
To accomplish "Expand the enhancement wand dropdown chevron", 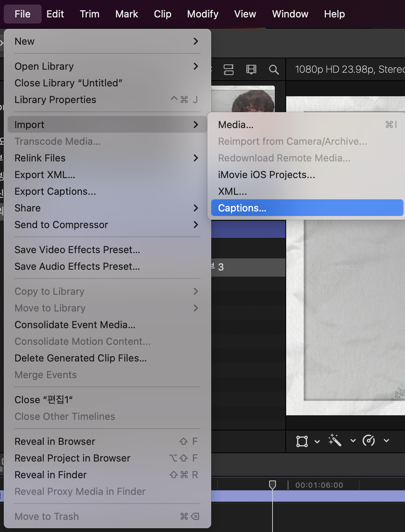I will [353, 441].
